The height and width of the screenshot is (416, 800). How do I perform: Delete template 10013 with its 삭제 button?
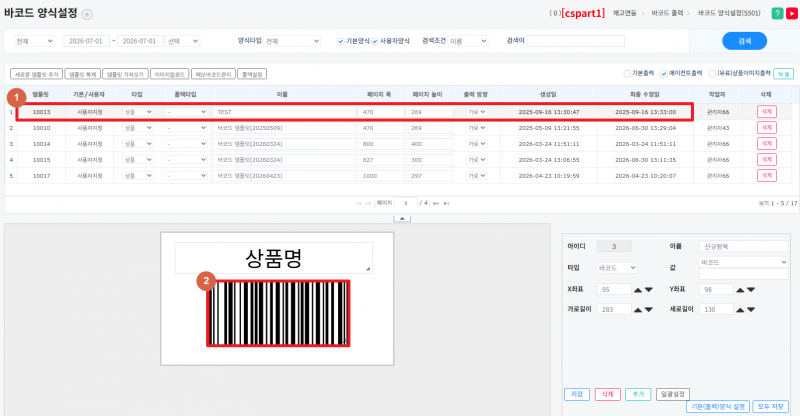pyautogui.click(x=767, y=112)
